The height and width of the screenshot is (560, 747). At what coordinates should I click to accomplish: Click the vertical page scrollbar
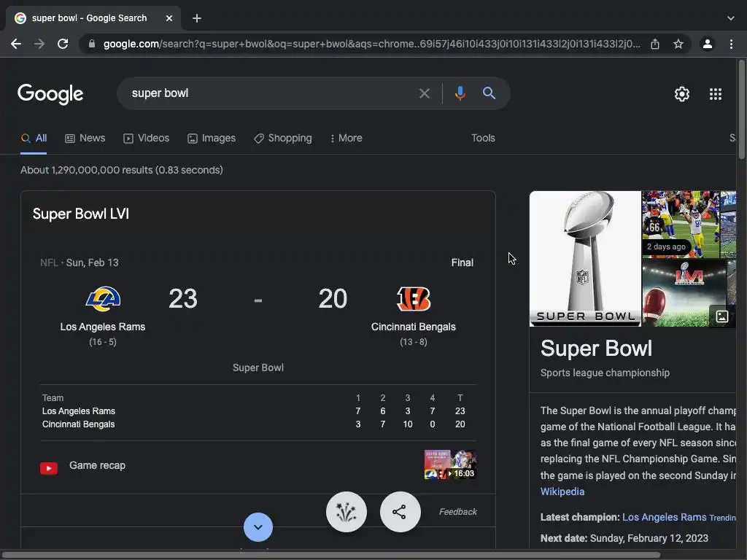(x=741, y=109)
